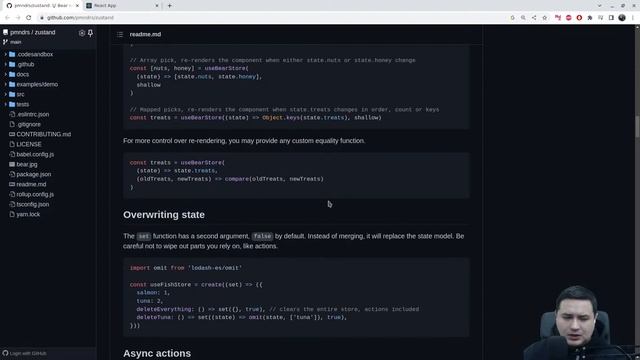Image resolution: width=640 pixels, height=360 pixels.
Task: Open tsconfig.json from the sidebar
Action: 33,204
